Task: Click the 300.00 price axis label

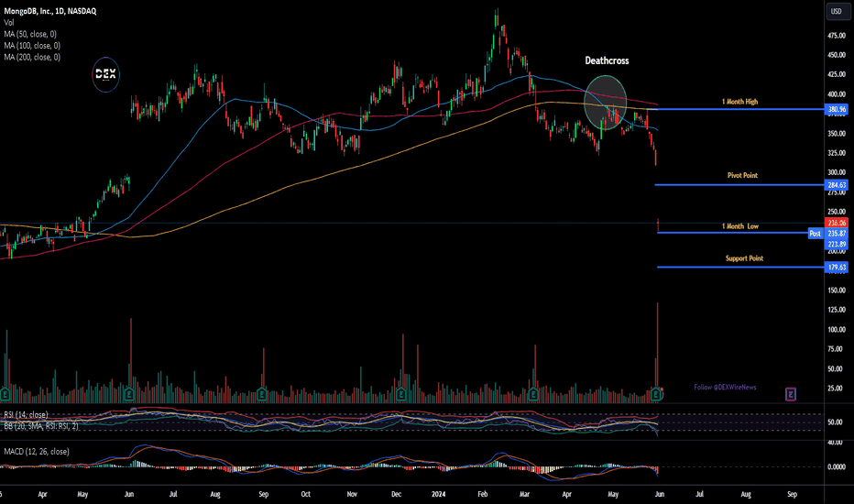Action: click(837, 172)
